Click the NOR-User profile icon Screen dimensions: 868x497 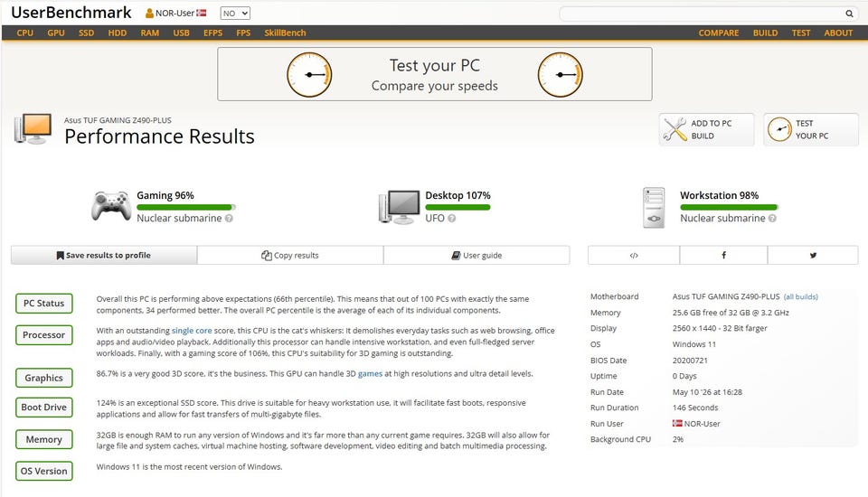coord(149,14)
